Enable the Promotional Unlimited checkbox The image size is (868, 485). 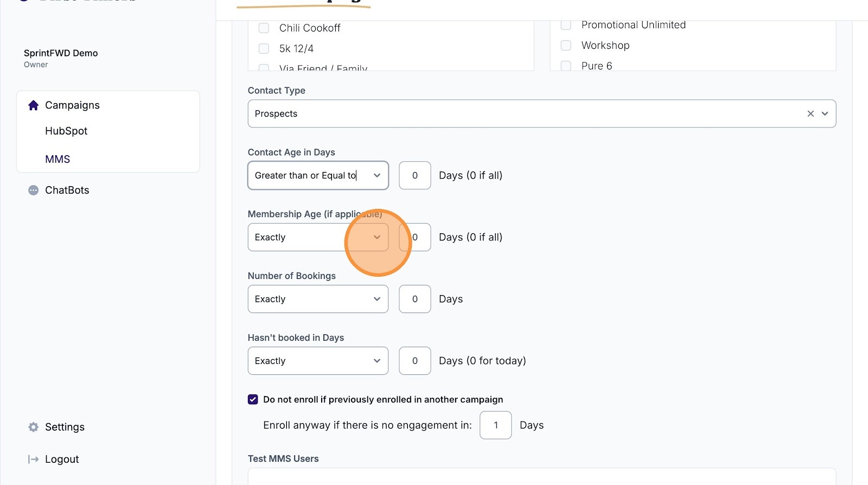(566, 25)
